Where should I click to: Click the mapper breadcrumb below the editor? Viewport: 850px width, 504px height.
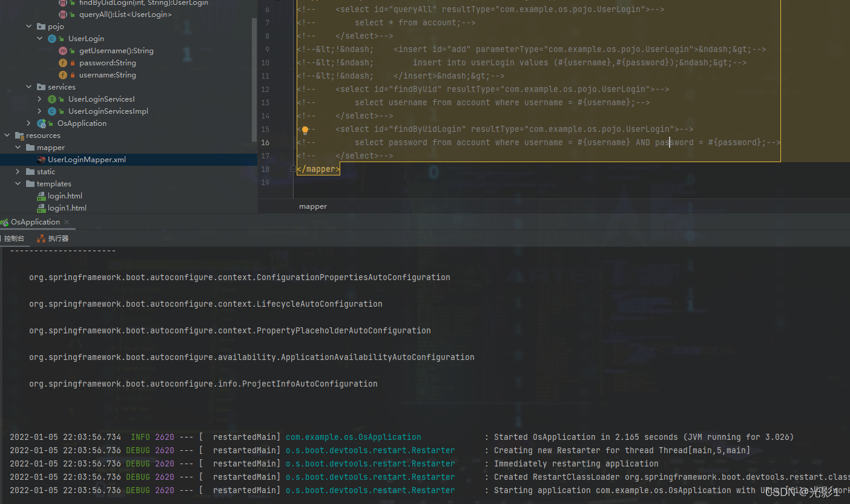[x=313, y=207]
